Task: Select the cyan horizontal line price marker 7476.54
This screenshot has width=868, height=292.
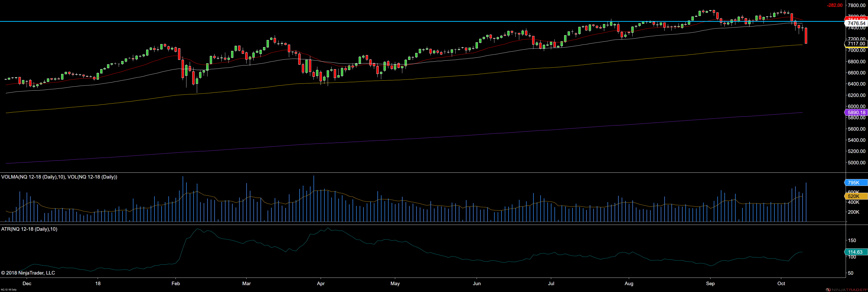Action: click(x=856, y=23)
